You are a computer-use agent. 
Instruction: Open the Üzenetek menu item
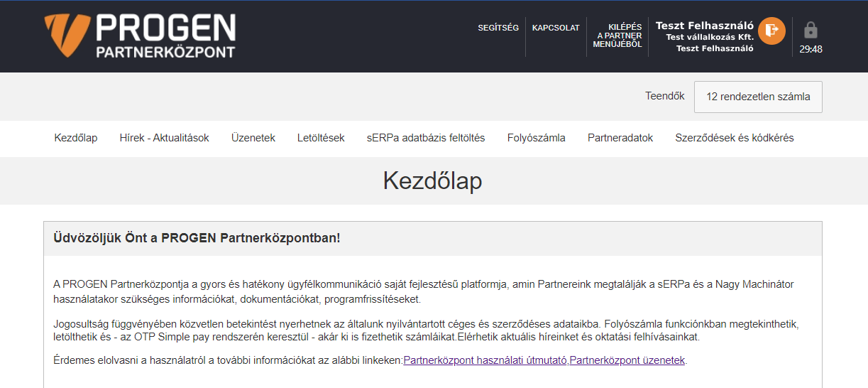(253, 138)
